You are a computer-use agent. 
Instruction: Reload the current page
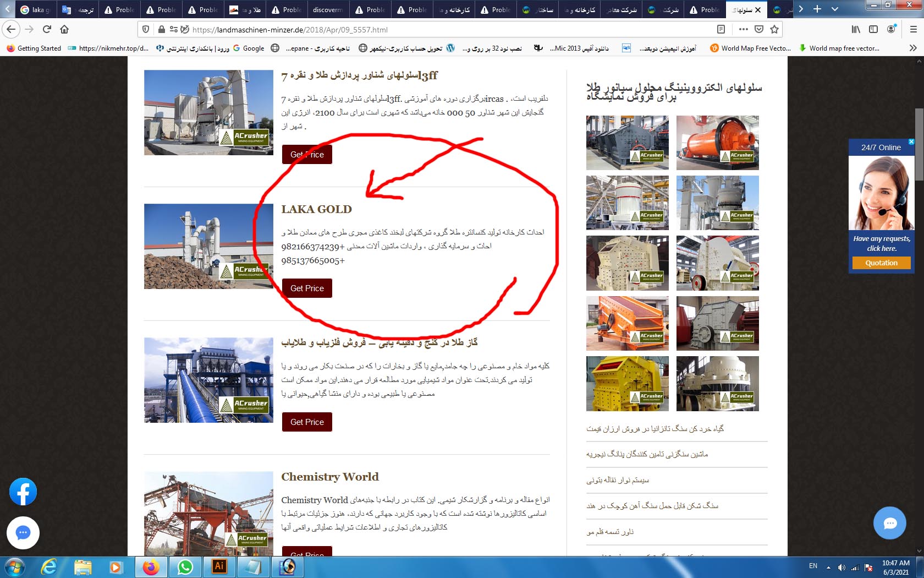[x=47, y=29]
